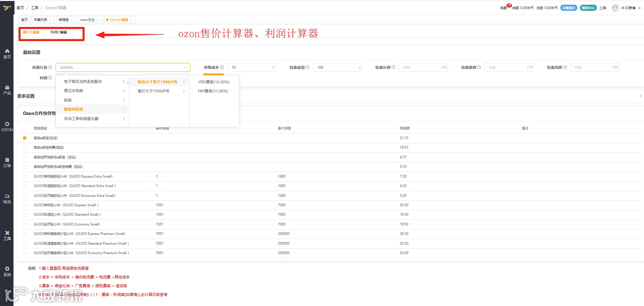Show help tooltip beside 采购成本
Screen dimensions: 644x306
(x=222, y=67)
